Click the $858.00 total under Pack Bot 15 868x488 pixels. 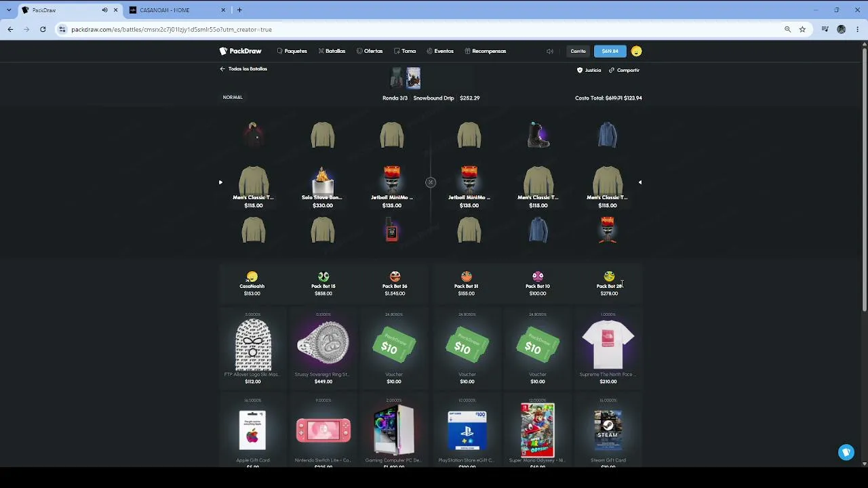[x=323, y=293]
